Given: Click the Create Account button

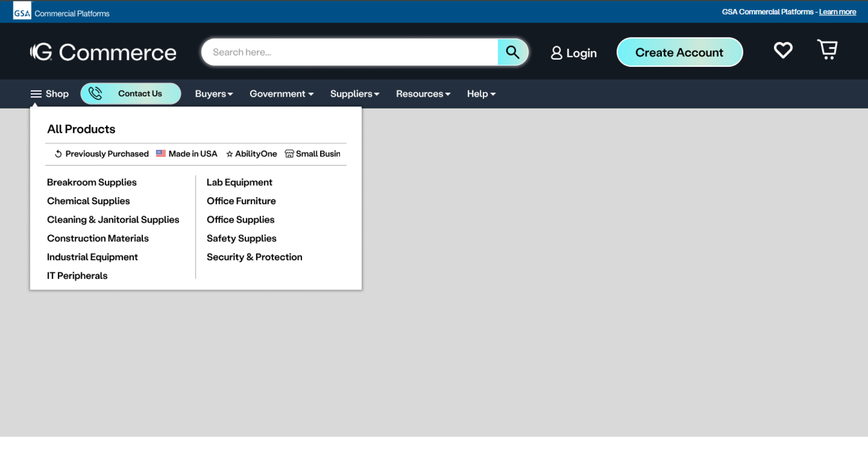Looking at the screenshot, I should pyautogui.click(x=679, y=52).
